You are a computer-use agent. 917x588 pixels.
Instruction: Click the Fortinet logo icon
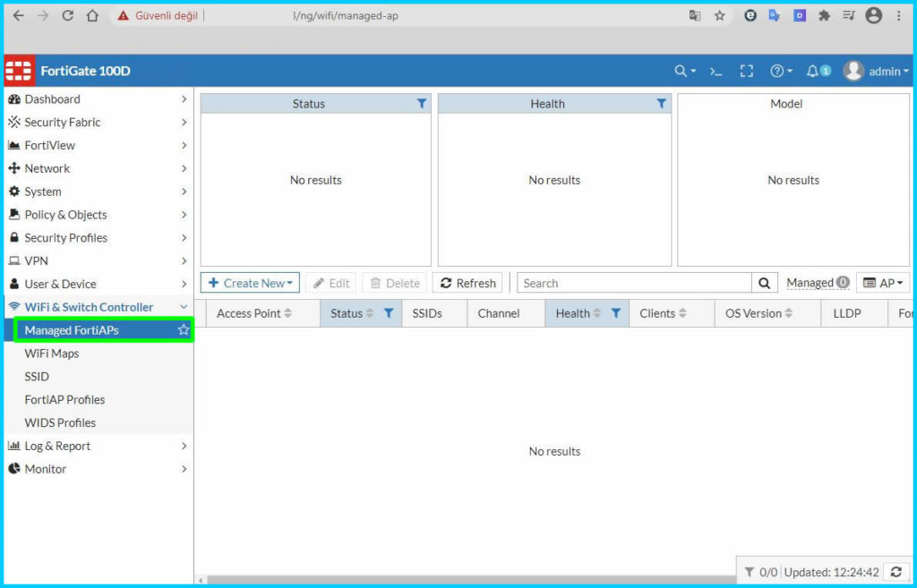19,71
